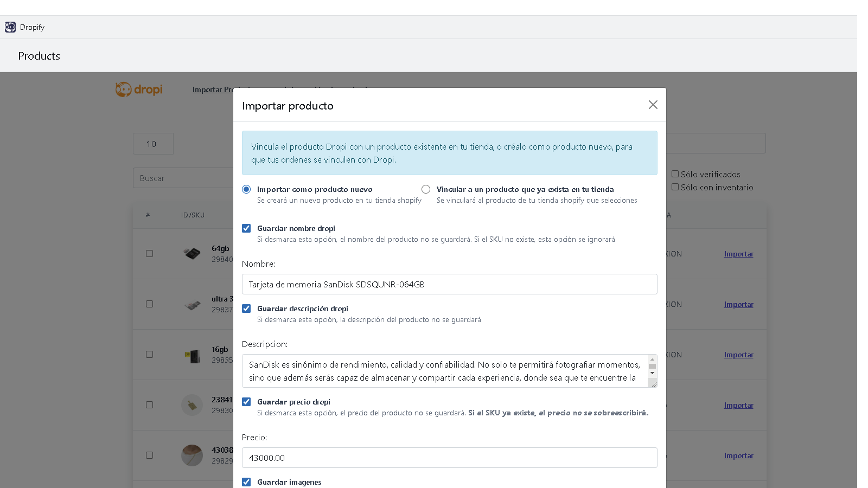Screen dimensions: 868x488
Task: Enable 'Sólo con inventario' filter
Action: (675, 187)
